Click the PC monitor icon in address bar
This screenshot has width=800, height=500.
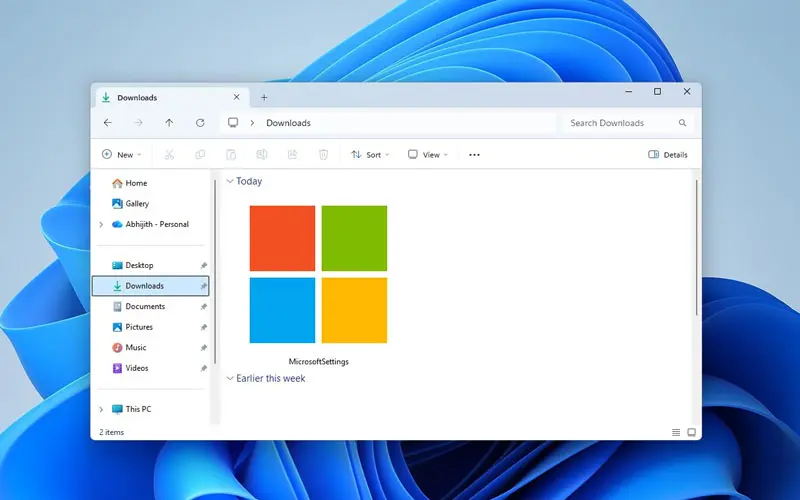click(233, 123)
